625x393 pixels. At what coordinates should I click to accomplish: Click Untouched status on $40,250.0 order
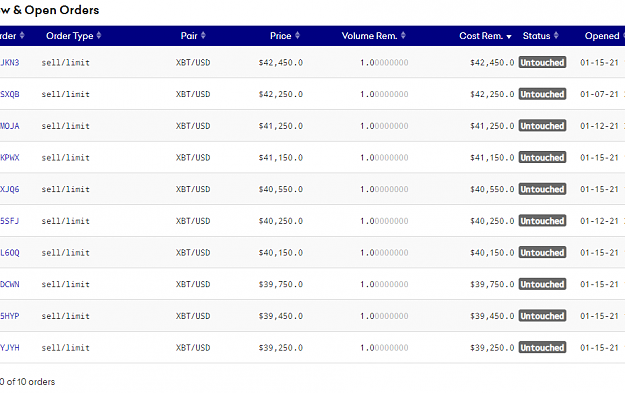click(x=542, y=221)
